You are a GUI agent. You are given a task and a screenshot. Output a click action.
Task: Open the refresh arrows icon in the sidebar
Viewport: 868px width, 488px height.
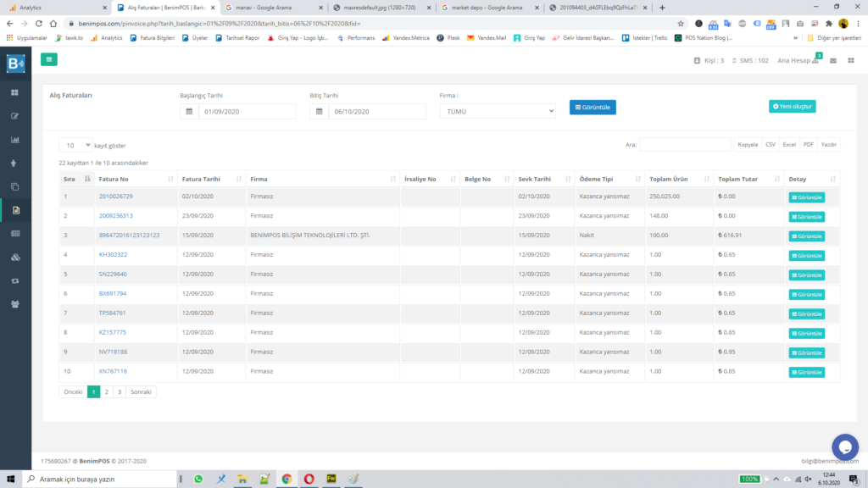(15, 281)
